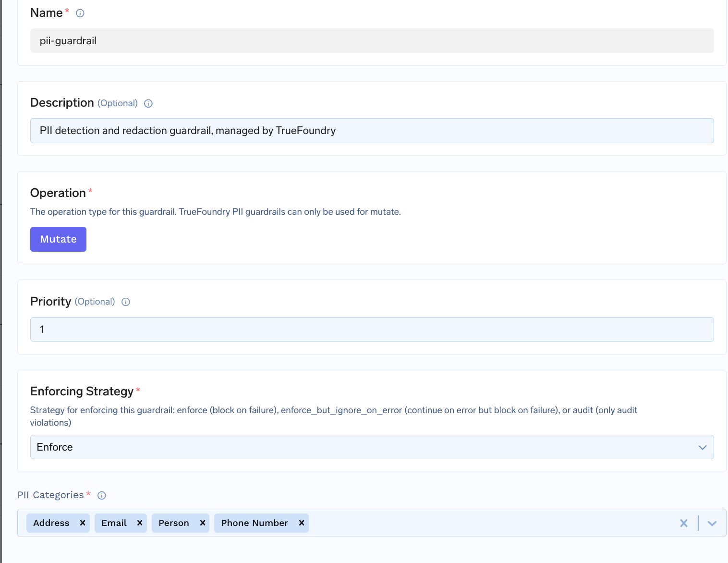Clear all selected PII categories
The image size is (728, 563).
coord(683,523)
